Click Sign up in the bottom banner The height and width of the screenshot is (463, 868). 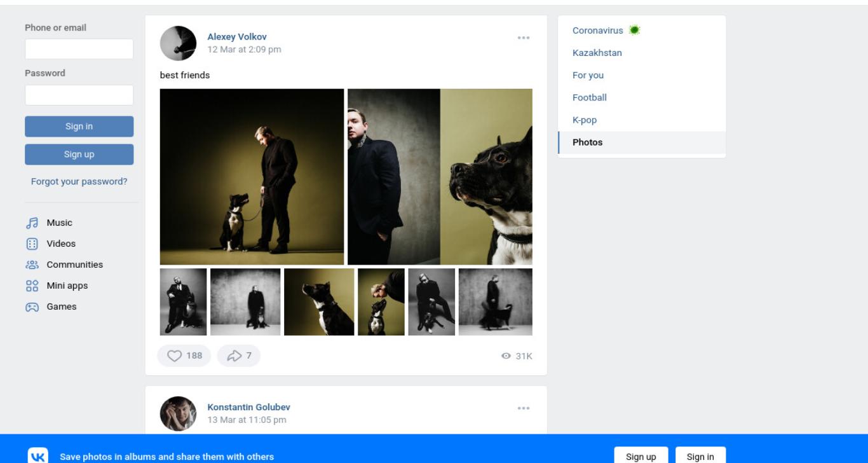click(641, 457)
